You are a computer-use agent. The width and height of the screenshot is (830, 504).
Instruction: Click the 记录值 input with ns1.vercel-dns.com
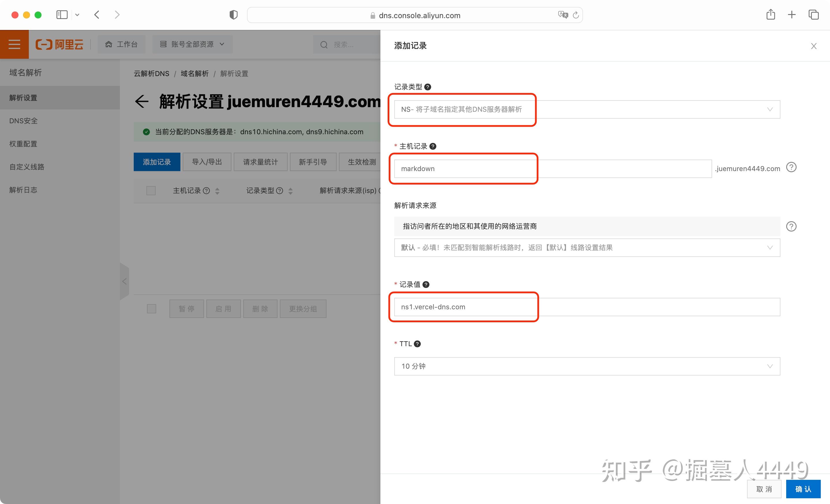(587, 307)
